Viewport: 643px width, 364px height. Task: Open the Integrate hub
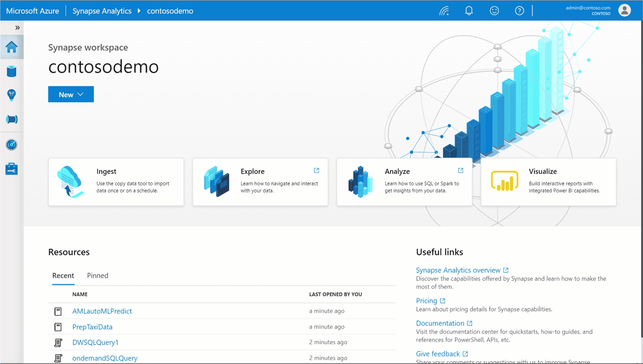coord(11,119)
